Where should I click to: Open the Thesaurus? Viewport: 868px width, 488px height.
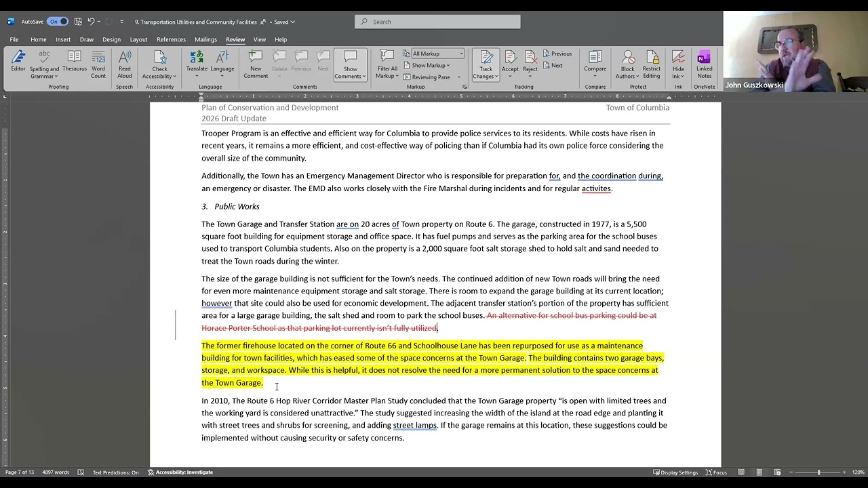75,62
